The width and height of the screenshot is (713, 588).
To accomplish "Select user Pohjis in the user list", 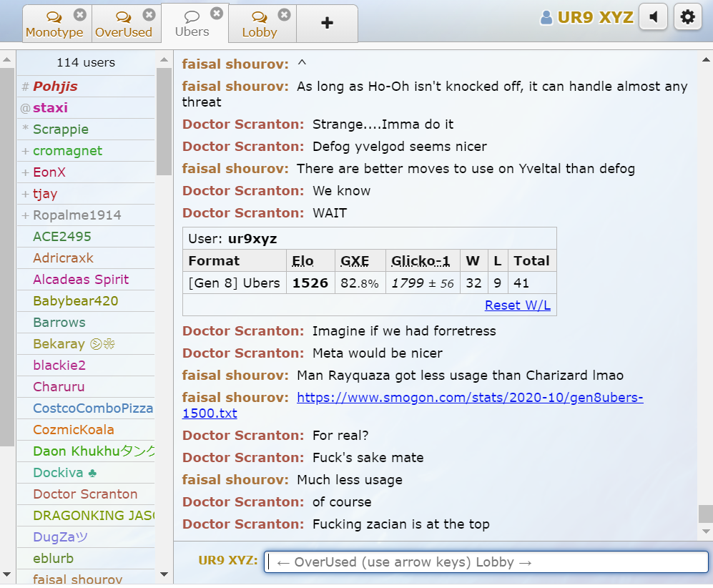I will click(55, 87).
